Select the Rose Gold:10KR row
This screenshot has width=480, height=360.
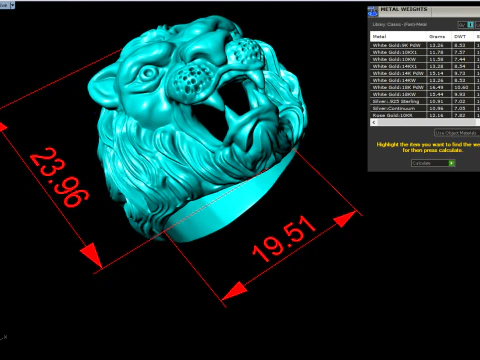(x=425, y=115)
